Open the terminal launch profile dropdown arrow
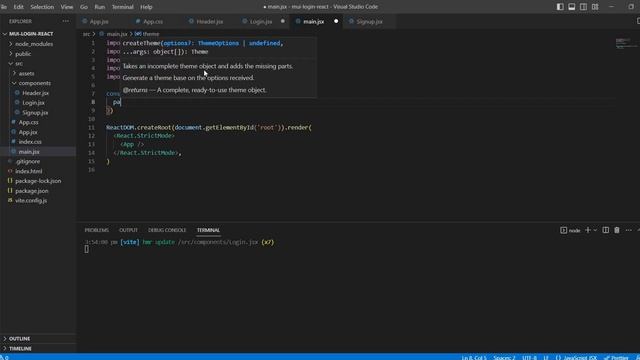Image resolution: width=640 pixels, height=360 pixels. 595,230
